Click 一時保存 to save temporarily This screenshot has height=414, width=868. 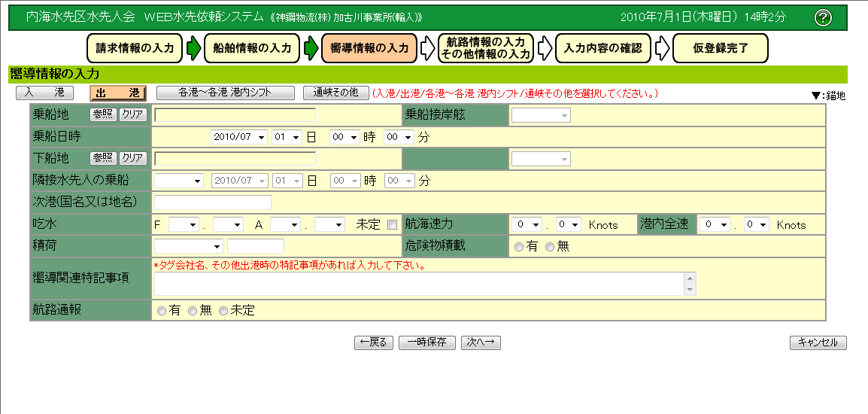pyautogui.click(x=427, y=342)
